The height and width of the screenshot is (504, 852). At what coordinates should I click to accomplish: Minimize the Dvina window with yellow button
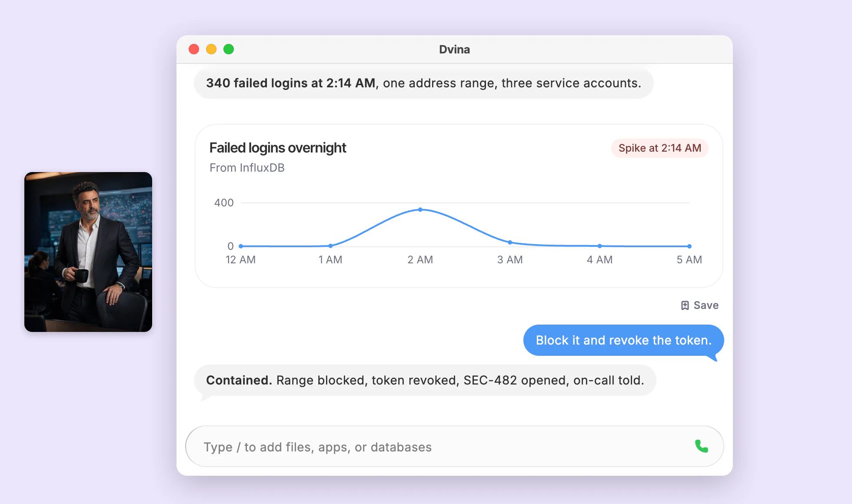point(211,49)
